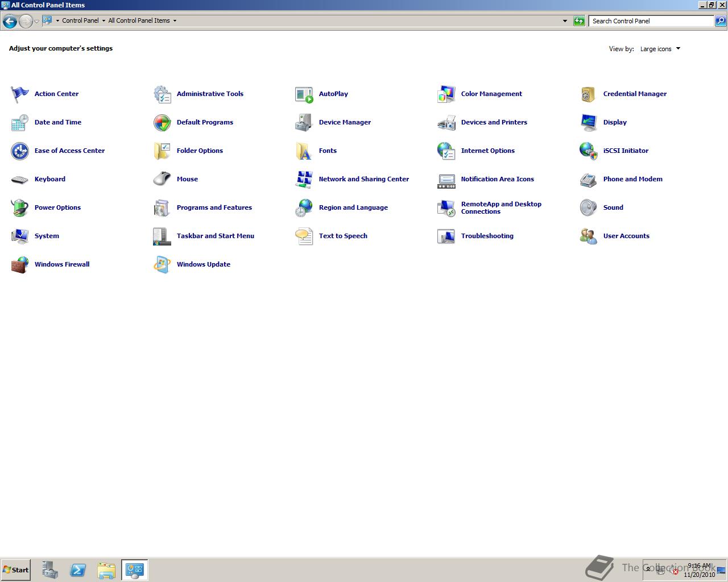Open the Mouse icon

pos(162,179)
